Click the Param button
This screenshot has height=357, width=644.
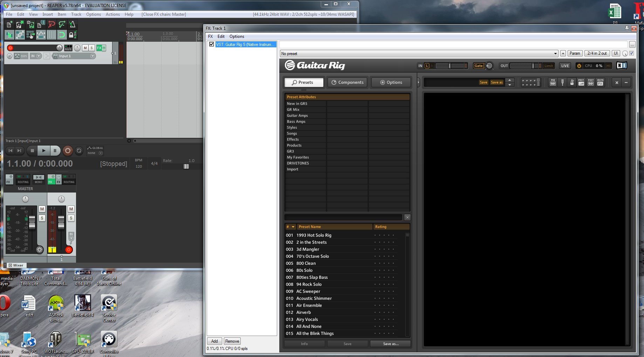(575, 53)
